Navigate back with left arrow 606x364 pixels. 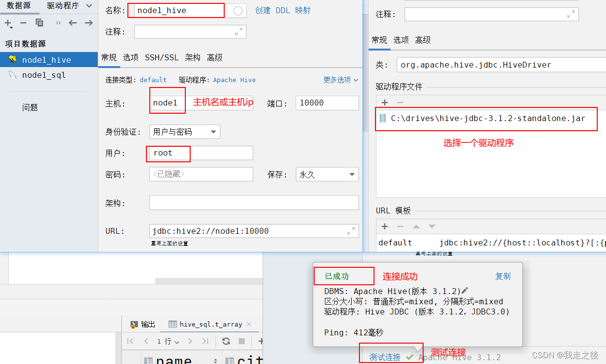coord(72,23)
